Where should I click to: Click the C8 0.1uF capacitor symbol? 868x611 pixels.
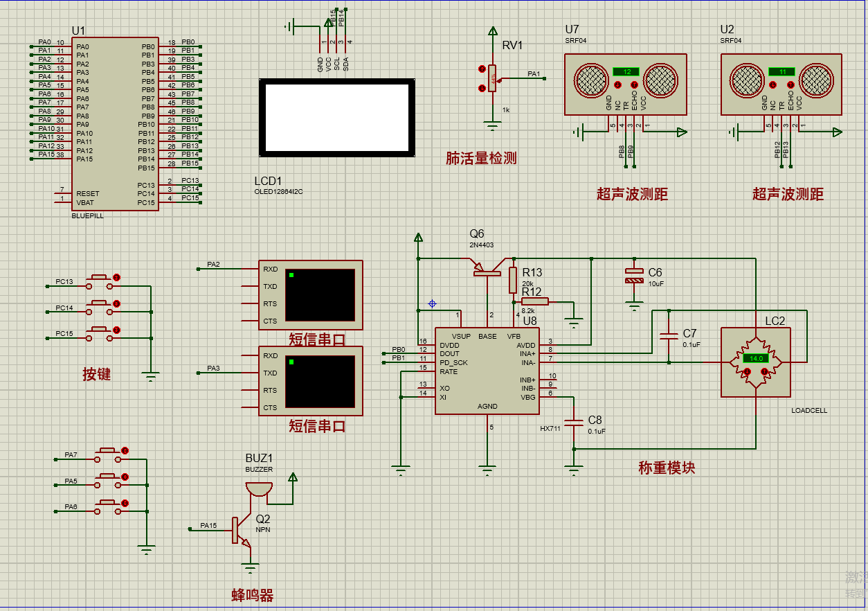pyautogui.click(x=573, y=423)
